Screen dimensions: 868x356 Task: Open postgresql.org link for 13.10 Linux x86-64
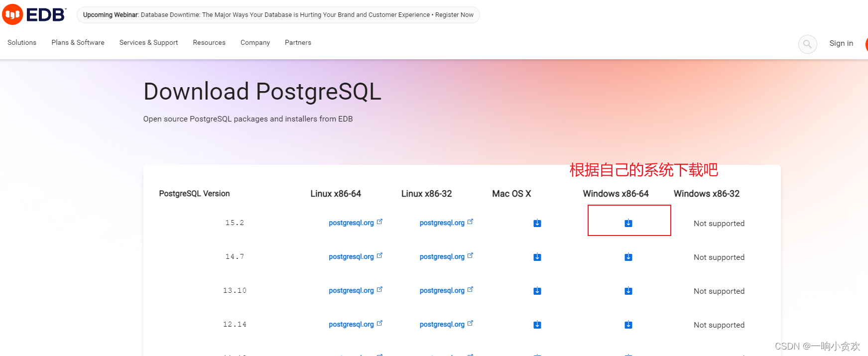click(356, 290)
